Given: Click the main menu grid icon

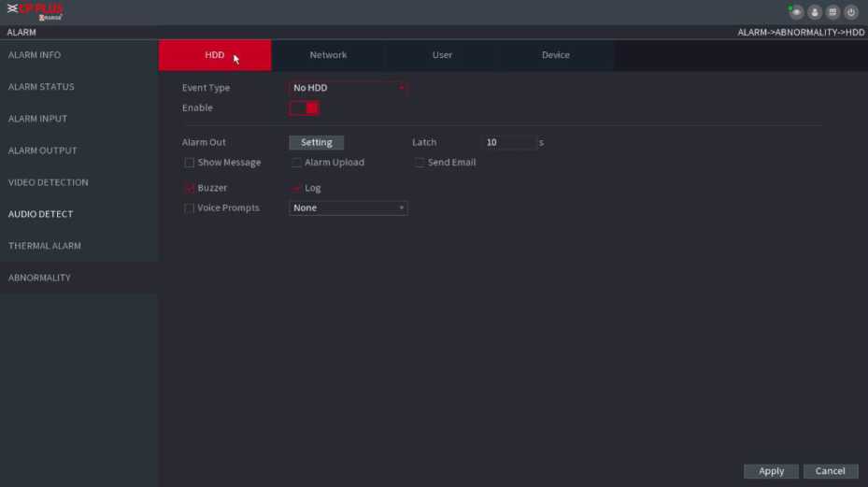Looking at the screenshot, I should (832, 12).
